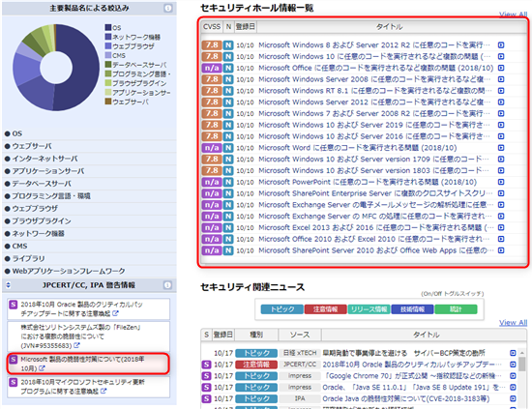Image resolution: width=532 pixels, height=409 pixels.
Task: Click info icon on 主要製品名による絞込み header
Action: point(168,8)
